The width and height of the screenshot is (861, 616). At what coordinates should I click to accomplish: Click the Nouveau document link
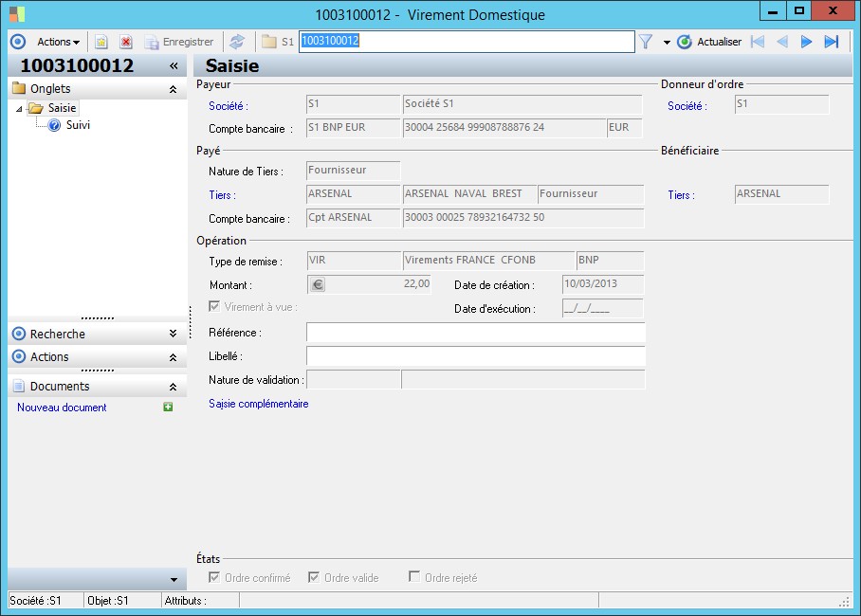[x=62, y=408]
